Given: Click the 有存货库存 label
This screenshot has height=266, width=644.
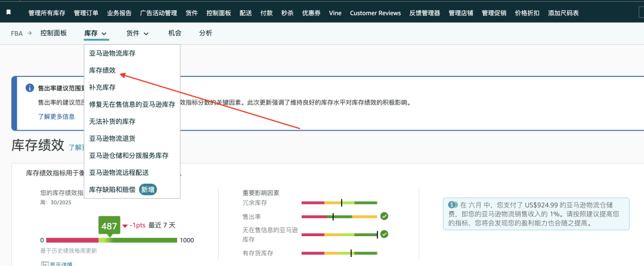Looking at the screenshot, I should [258, 253].
